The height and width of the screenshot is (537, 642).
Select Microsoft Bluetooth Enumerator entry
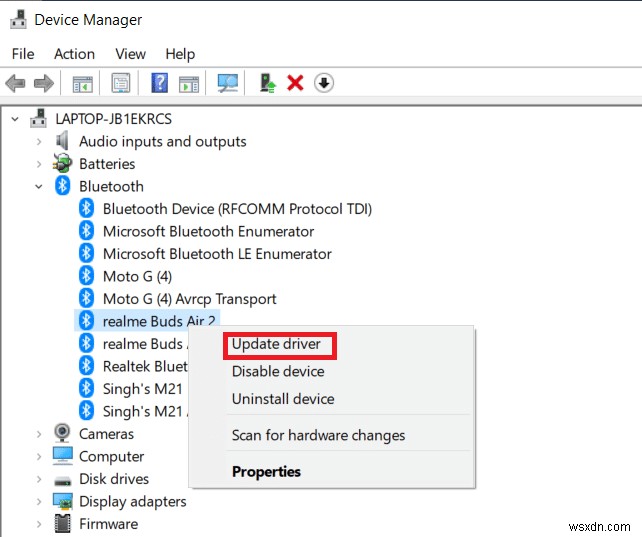tap(208, 231)
